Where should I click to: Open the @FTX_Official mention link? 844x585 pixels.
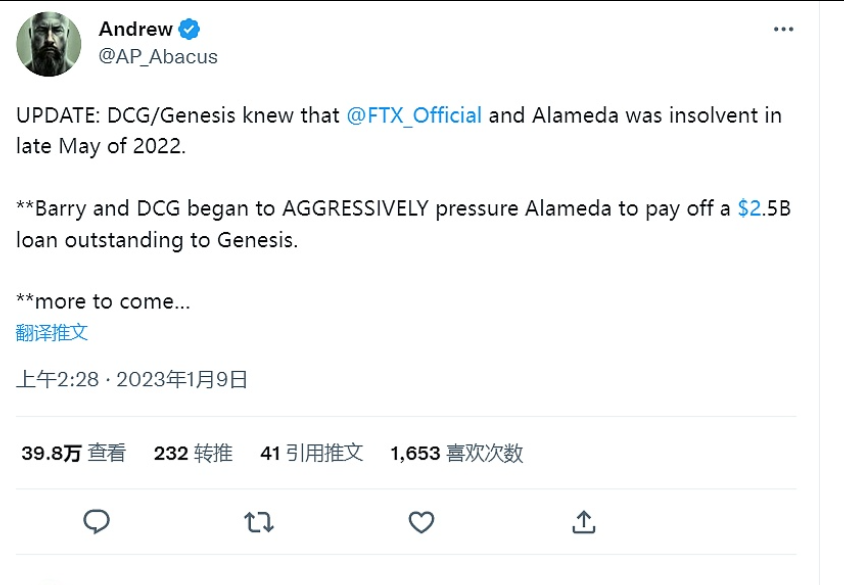pos(414,115)
